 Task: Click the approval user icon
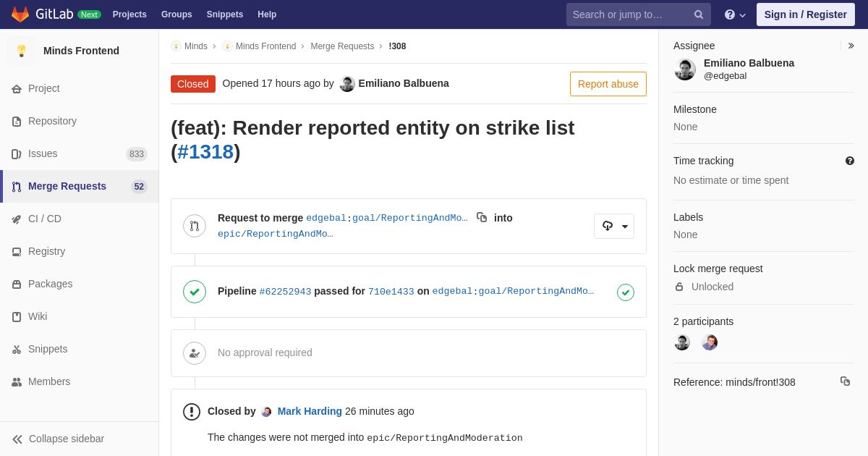(195, 353)
